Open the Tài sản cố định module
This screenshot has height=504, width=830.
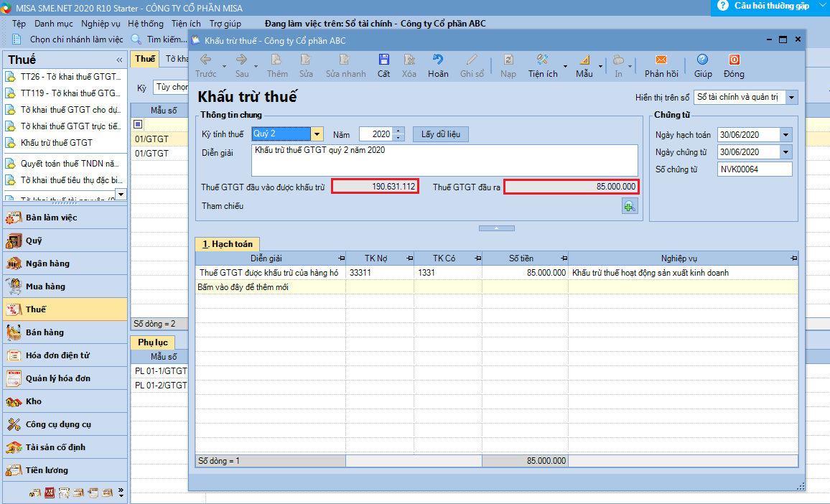point(65,447)
